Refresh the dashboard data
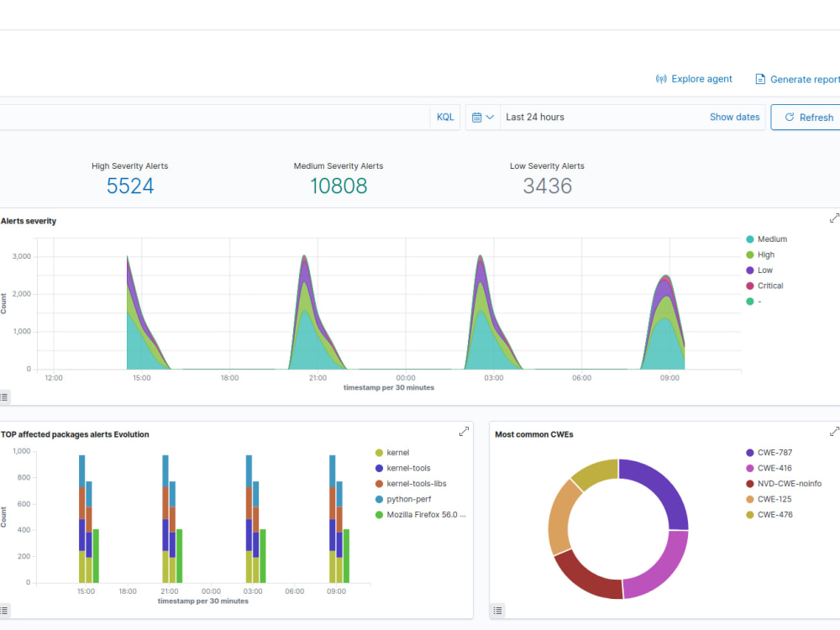840x630 pixels. pyautogui.click(x=807, y=117)
